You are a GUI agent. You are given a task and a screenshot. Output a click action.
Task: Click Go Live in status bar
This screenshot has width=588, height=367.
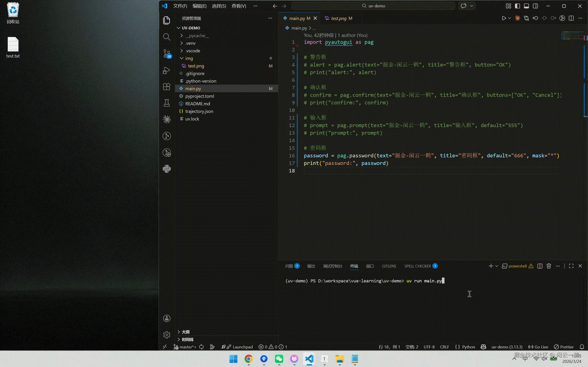point(538,347)
